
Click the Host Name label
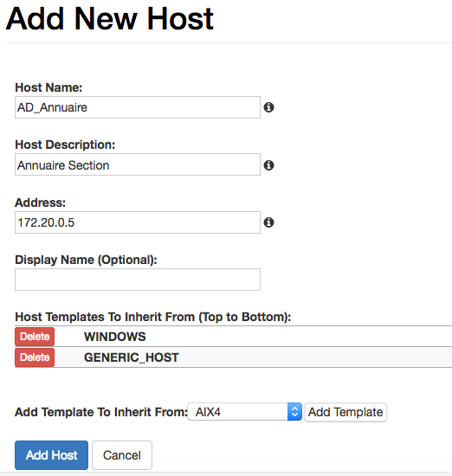[48, 87]
